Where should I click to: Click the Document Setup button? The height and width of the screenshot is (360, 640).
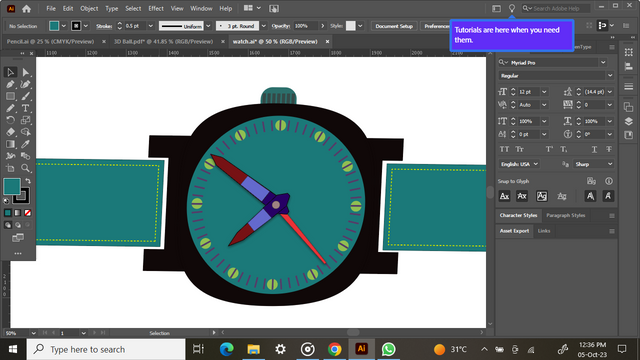click(394, 26)
